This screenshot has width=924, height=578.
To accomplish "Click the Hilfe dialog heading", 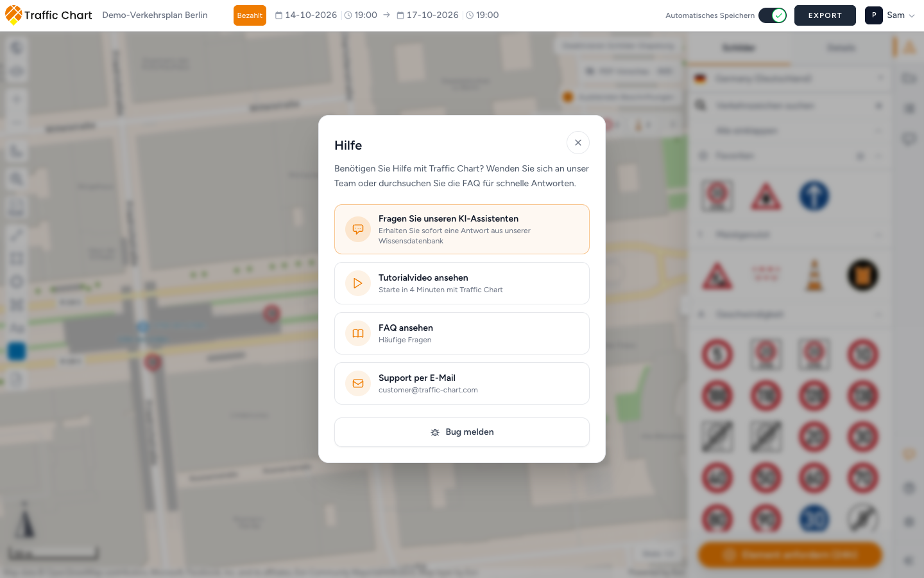I will pyautogui.click(x=348, y=145).
